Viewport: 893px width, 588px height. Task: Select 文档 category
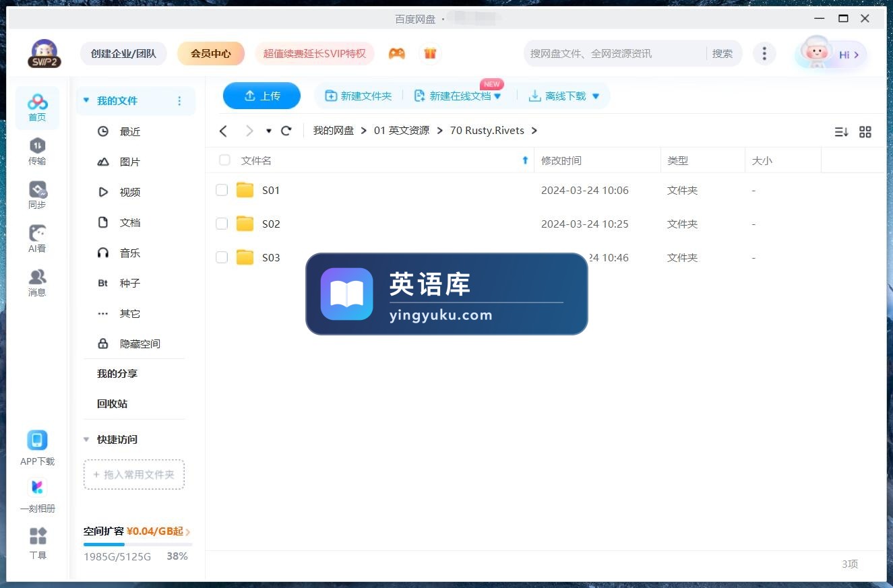(x=130, y=222)
